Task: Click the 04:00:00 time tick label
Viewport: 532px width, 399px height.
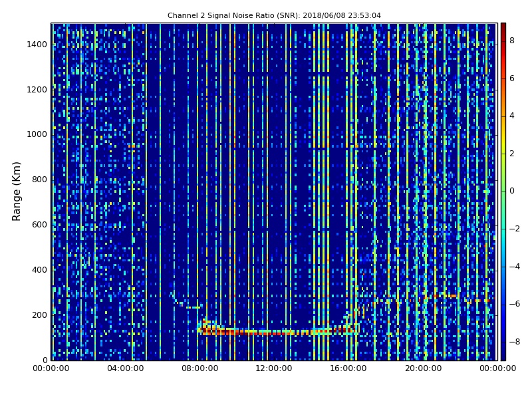Action: 125,368
